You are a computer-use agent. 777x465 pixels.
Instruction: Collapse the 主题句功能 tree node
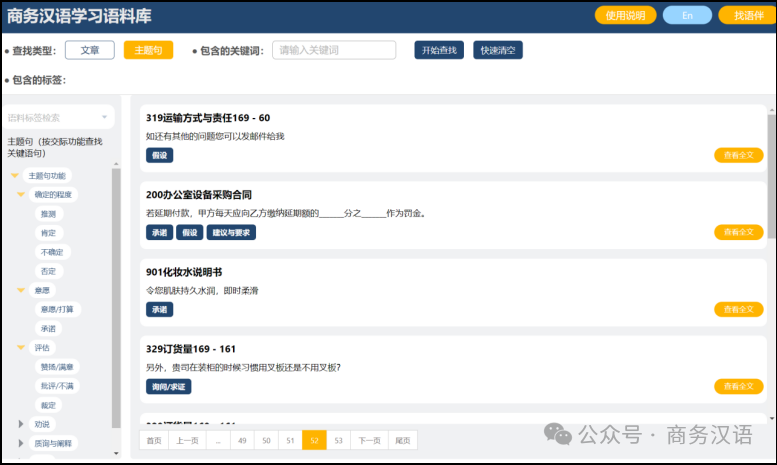coord(15,176)
